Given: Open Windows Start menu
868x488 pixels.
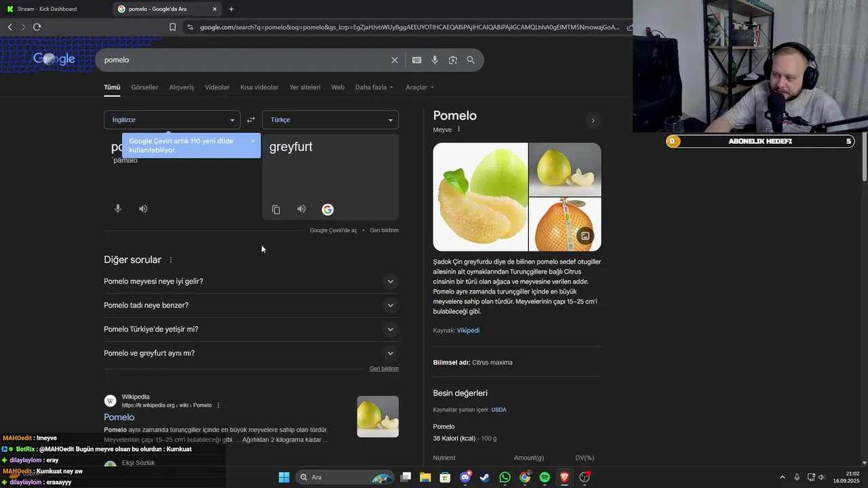Looking at the screenshot, I should coord(284,477).
